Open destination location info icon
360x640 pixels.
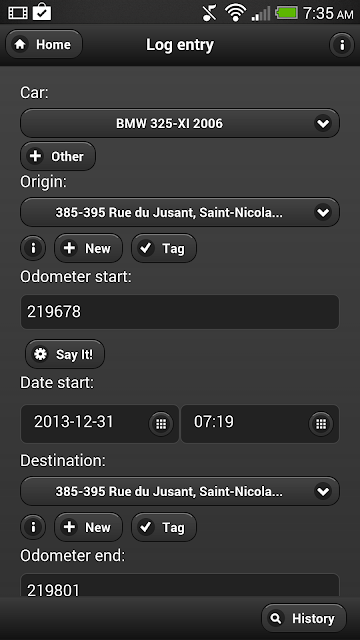pos(33,527)
